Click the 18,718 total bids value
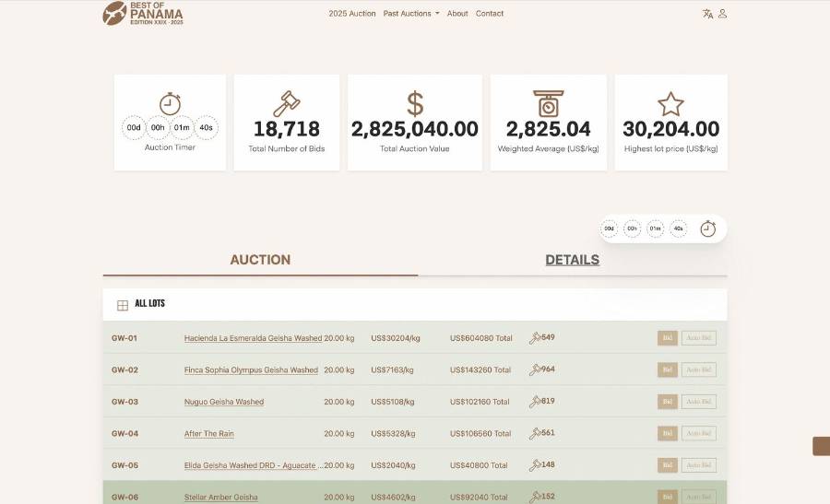The image size is (830, 504). coord(287,128)
